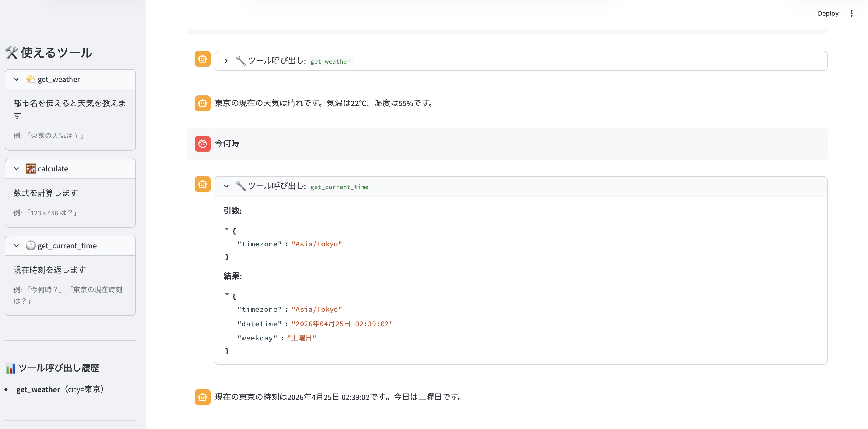The height and width of the screenshot is (429, 868).
Task: Collapse the calculate tool expander
Action: (16, 168)
